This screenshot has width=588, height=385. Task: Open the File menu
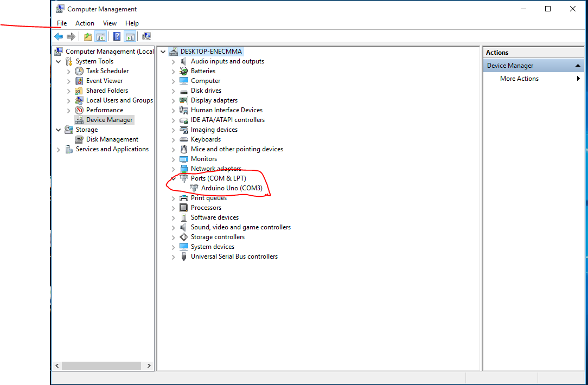[x=62, y=23]
